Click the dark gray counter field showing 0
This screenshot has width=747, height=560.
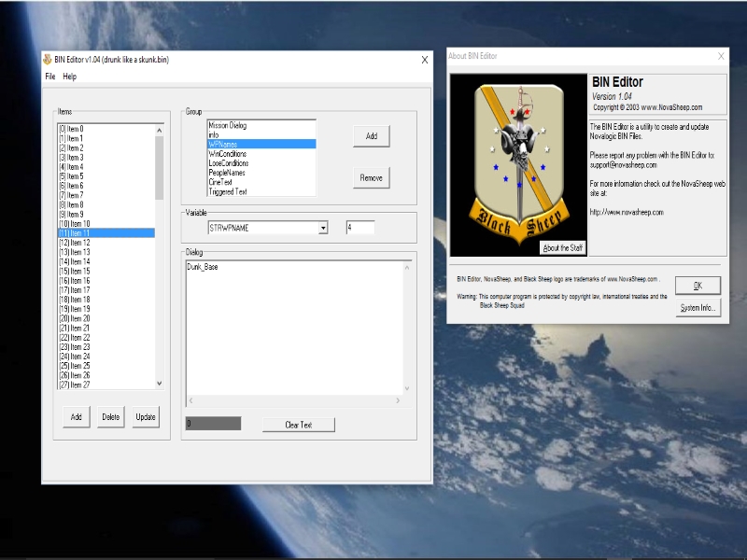tap(214, 424)
